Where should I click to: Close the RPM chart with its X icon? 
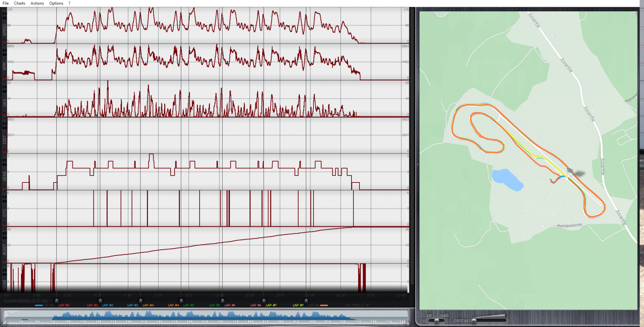point(4,46)
